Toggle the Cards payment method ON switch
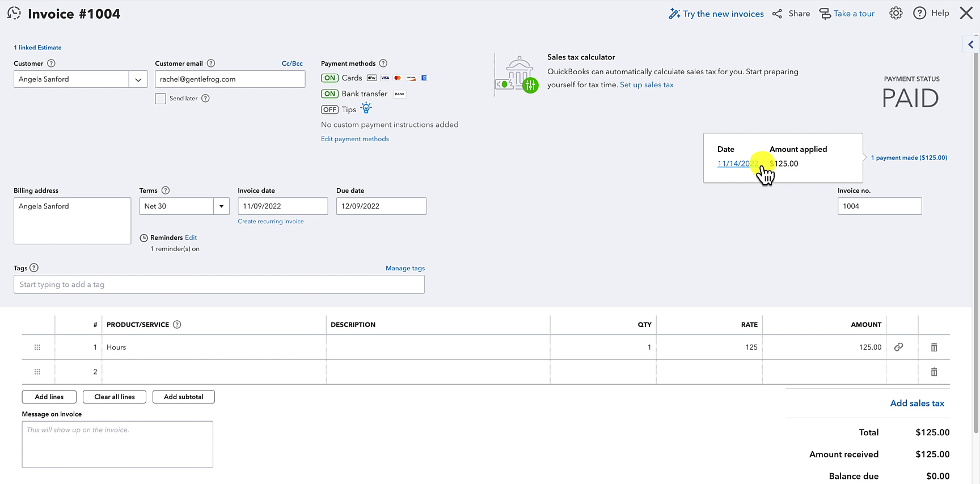Screen dimensions: 980x484 pyautogui.click(x=330, y=78)
